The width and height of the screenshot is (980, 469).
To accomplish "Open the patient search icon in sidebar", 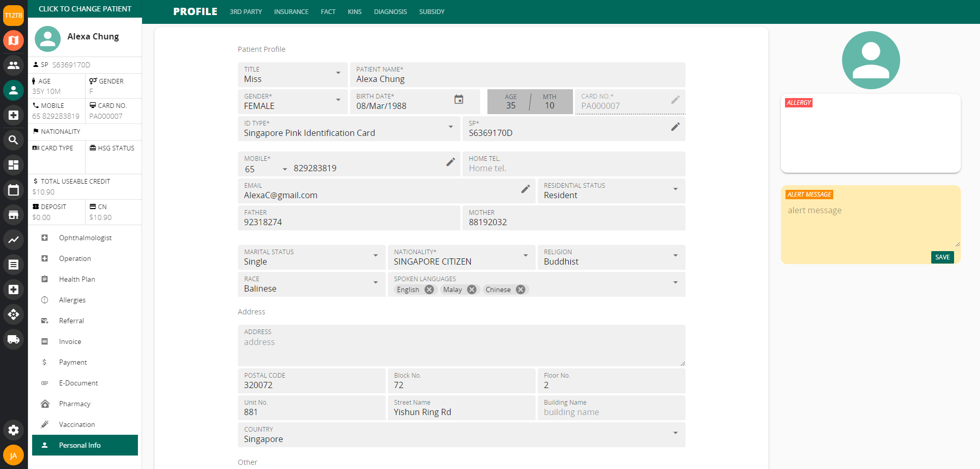I will pyautogui.click(x=13, y=140).
